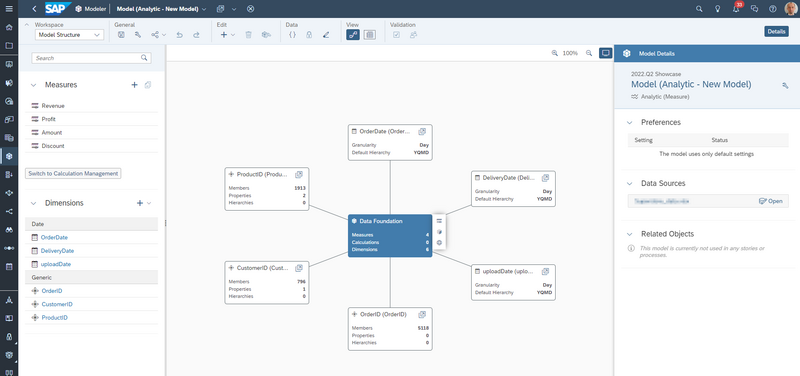Switch to grid table view
Screen dimensions: 800x376
coord(370,35)
